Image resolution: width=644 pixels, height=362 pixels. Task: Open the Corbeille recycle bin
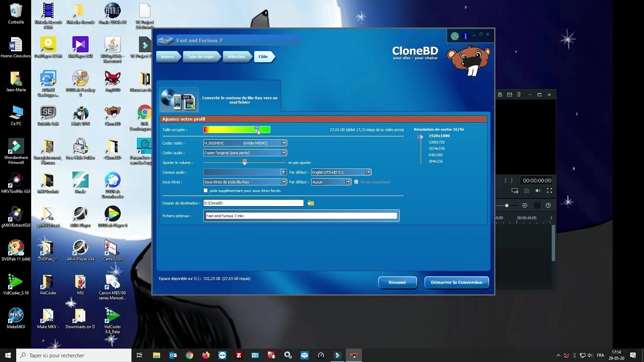pyautogui.click(x=16, y=14)
